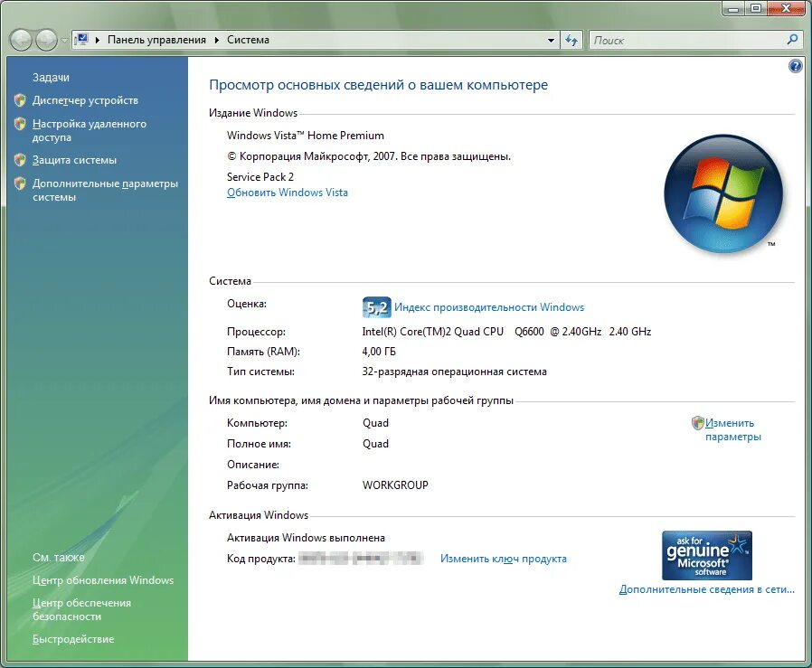Click the 5,2 performance score badge
The width and height of the screenshot is (812, 668).
(x=376, y=307)
